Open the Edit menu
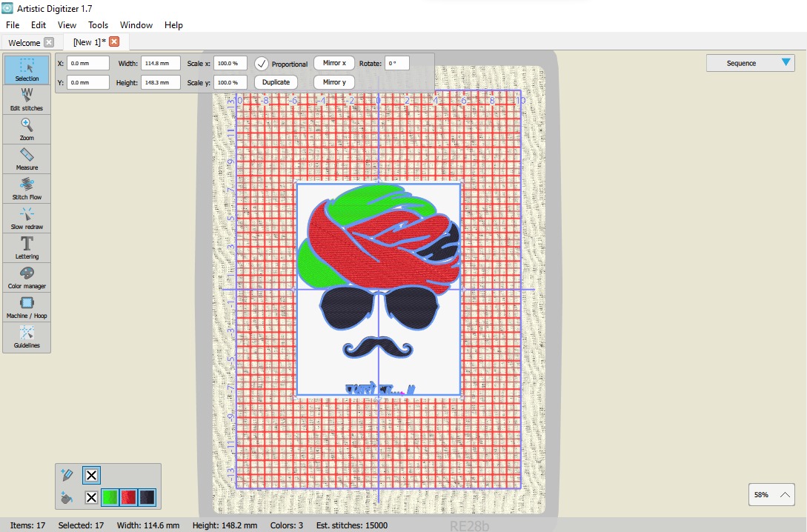807x532 pixels. [x=38, y=24]
